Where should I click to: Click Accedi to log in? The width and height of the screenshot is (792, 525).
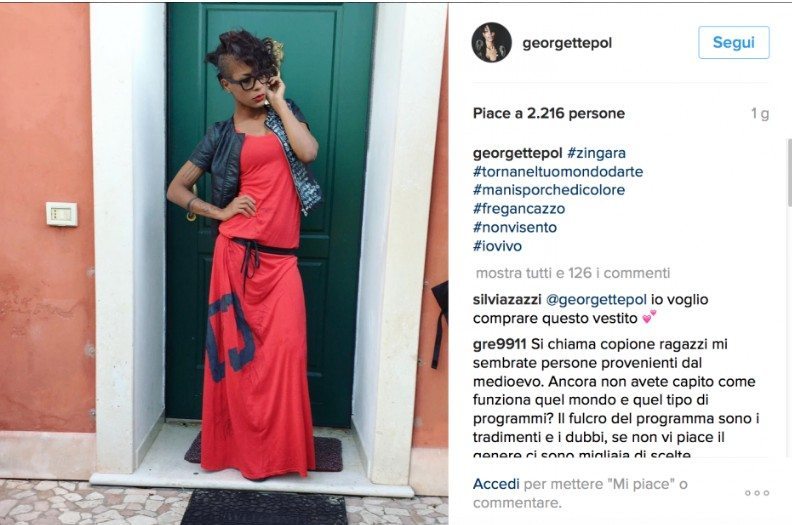coord(496,484)
